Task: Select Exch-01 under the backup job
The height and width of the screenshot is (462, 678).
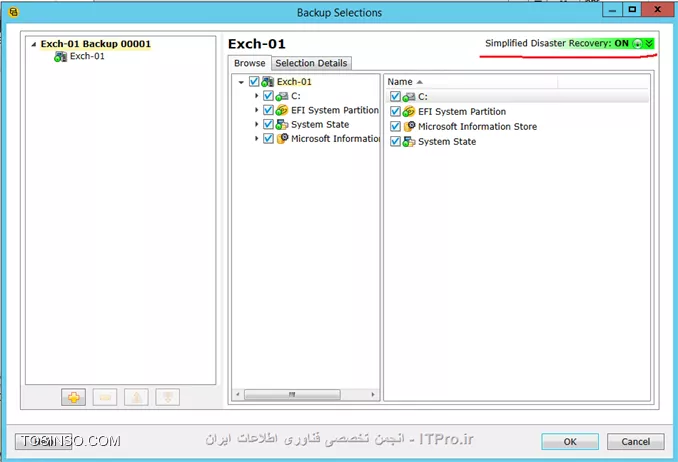Action: [87, 56]
